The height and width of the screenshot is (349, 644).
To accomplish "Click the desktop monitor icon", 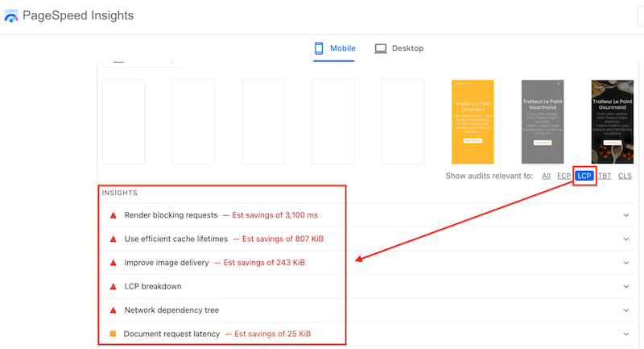I will pos(380,48).
